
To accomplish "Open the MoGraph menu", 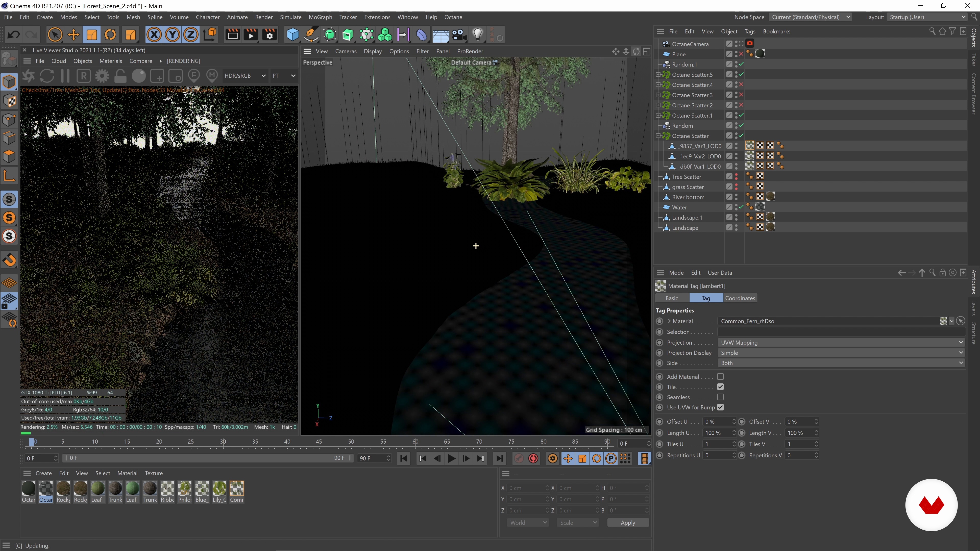I will (320, 17).
